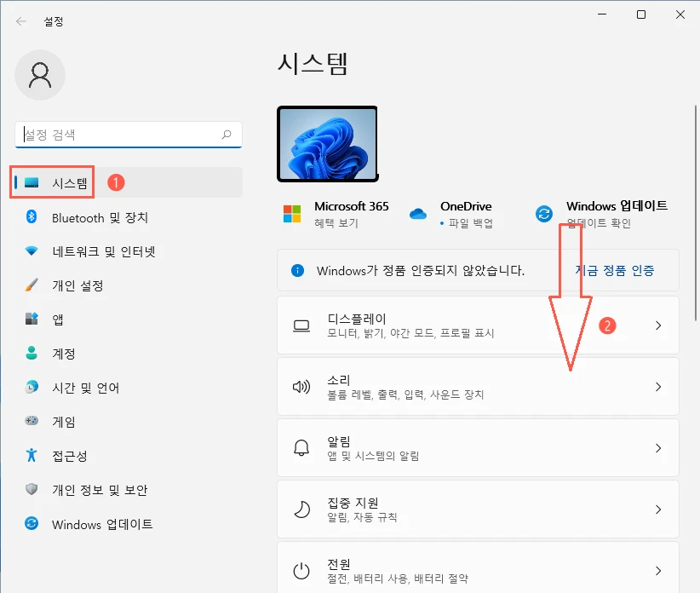Expand the 소리 settings row chevron
This screenshot has width=700, height=593.
point(657,387)
